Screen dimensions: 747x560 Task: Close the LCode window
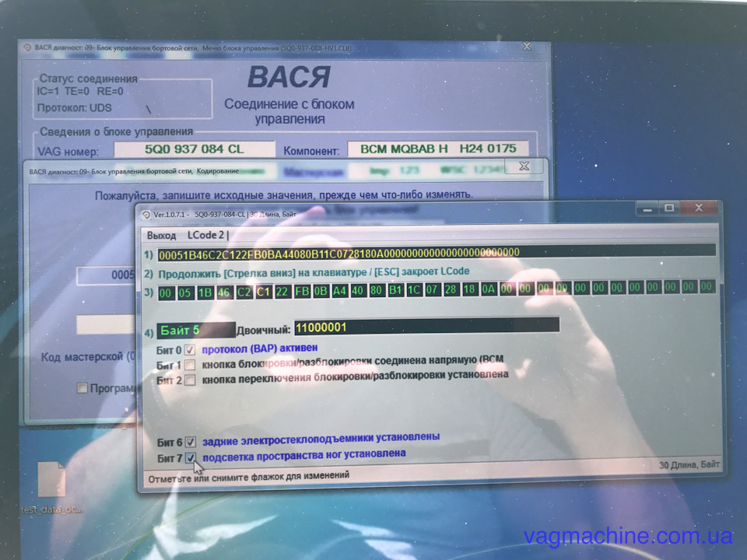699,208
